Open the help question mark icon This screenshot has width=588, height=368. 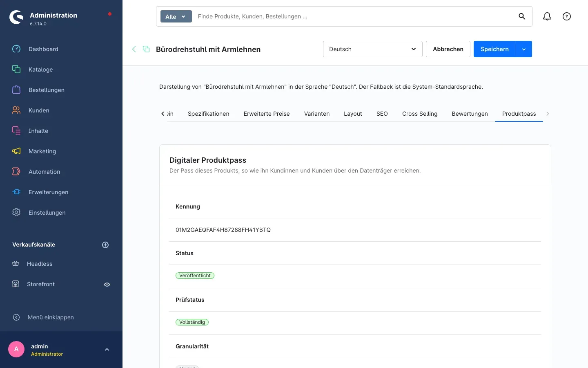coord(567,16)
